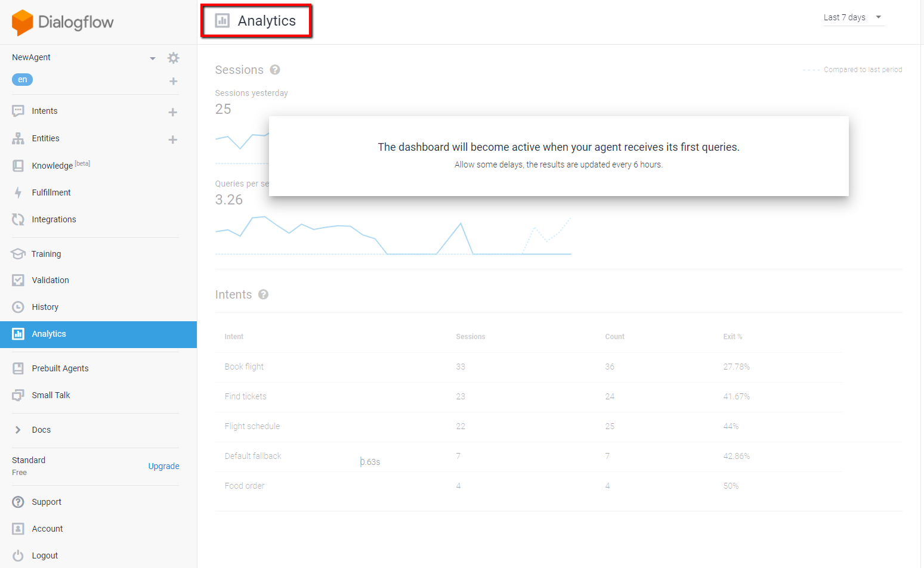924x568 pixels.
Task: Open History menu entry
Action: click(45, 307)
